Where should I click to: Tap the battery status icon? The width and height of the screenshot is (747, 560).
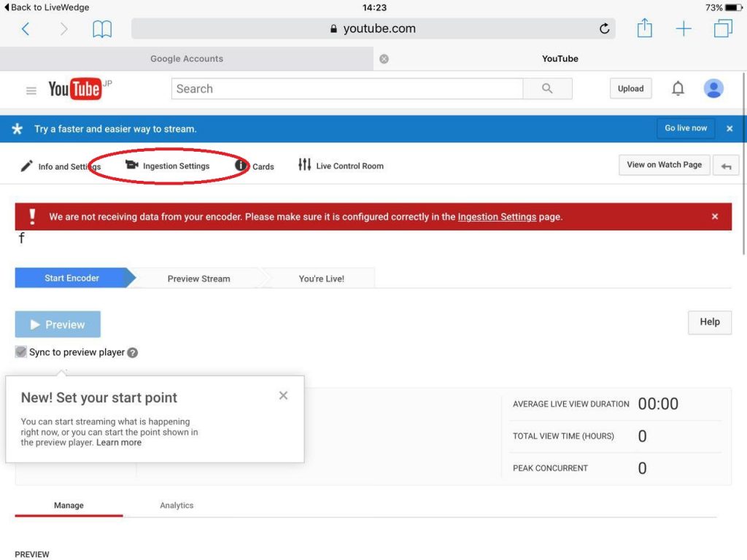734,7
